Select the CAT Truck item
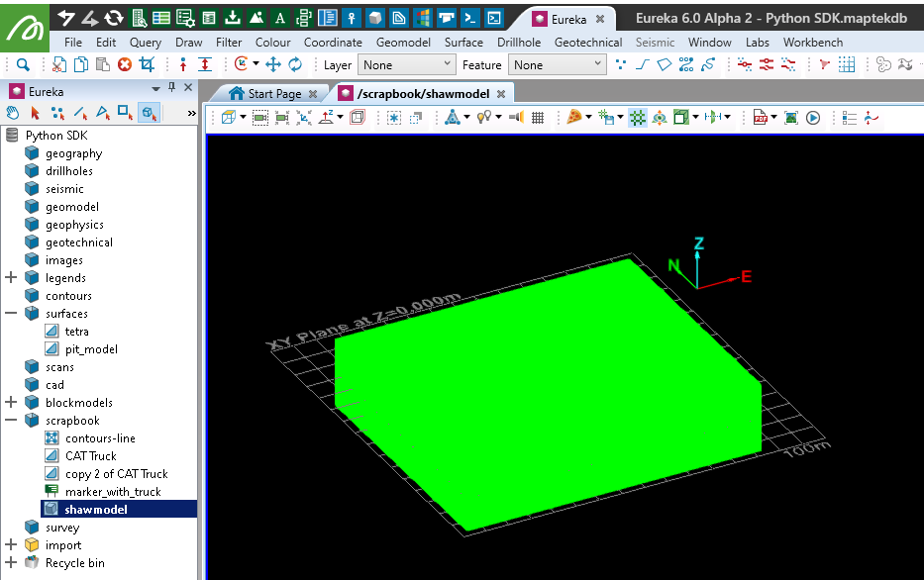The height and width of the screenshot is (580, 924). coord(91,456)
